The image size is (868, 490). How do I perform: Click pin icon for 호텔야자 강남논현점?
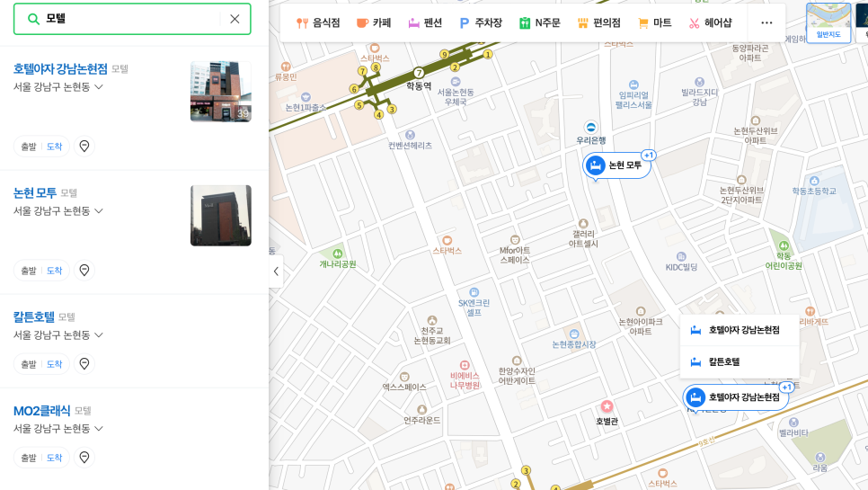(84, 147)
